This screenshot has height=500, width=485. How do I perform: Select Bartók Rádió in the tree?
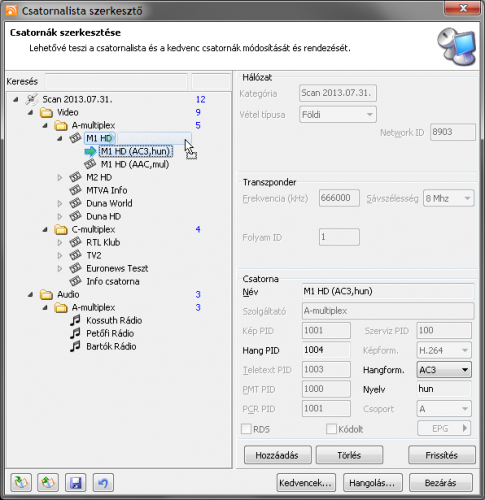[x=111, y=346]
